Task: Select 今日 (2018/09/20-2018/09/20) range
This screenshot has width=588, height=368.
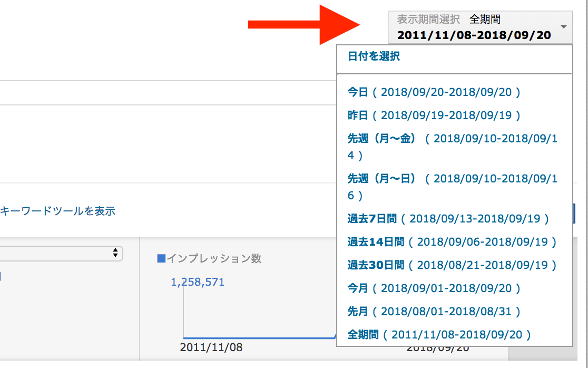Action: click(434, 92)
